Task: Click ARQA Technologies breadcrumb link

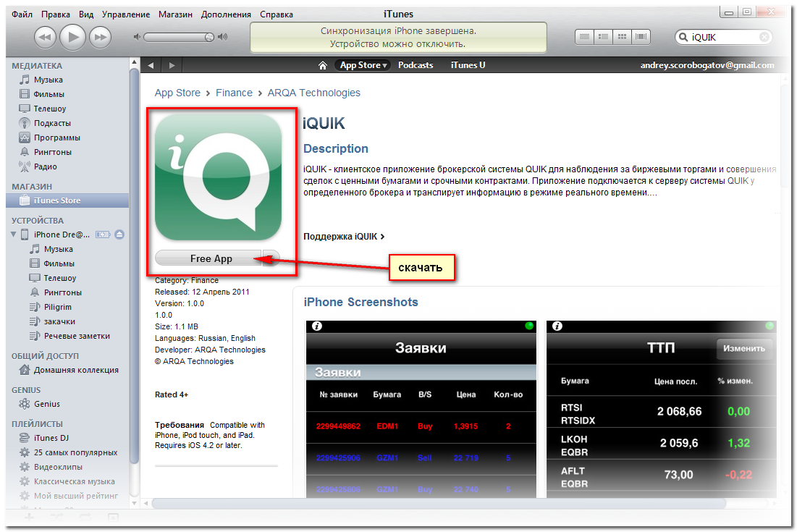Action: click(313, 93)
